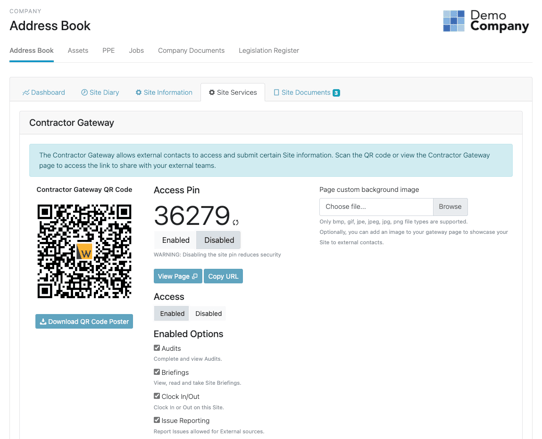Set Access to Disabled

tap(208, 314)
